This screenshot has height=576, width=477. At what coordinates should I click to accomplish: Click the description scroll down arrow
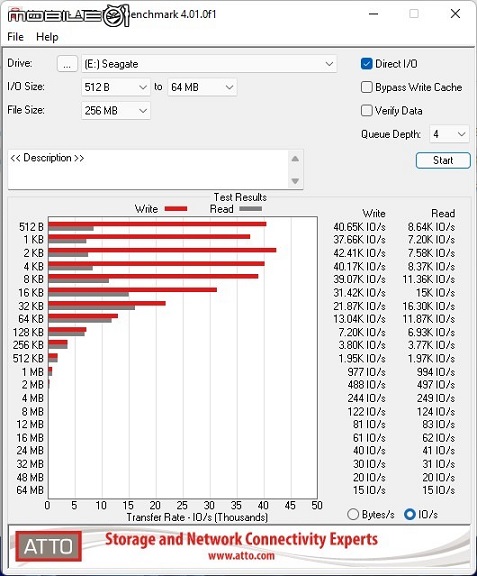pyautogui.click(x=295, y=181)
